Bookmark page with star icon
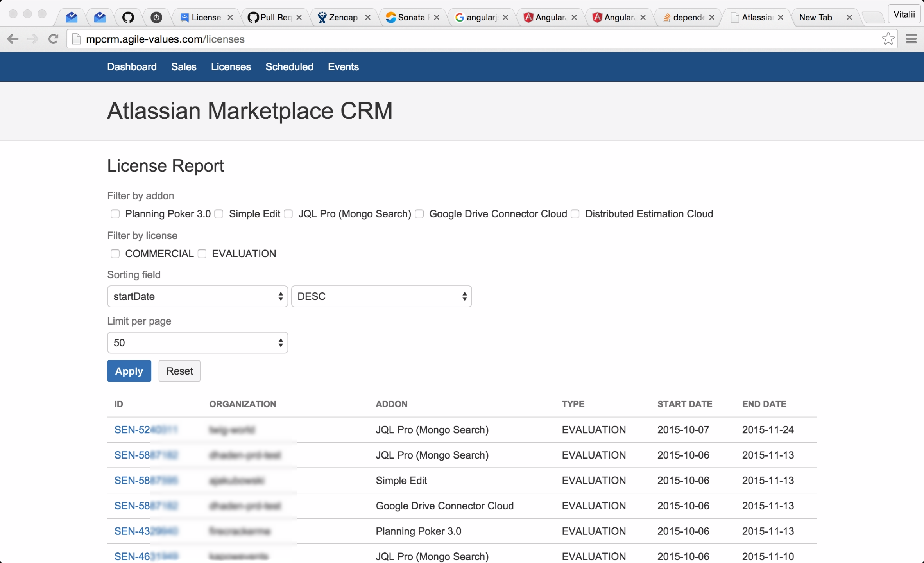924x563 pixels. click(888, 39)
